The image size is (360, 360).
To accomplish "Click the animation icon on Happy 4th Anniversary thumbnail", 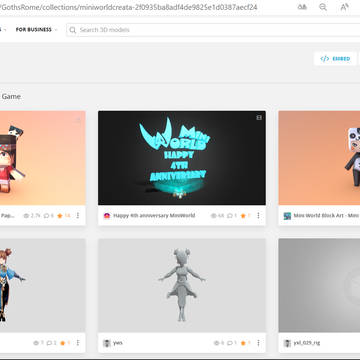I will pyautogui.click(x=259, y=118).
